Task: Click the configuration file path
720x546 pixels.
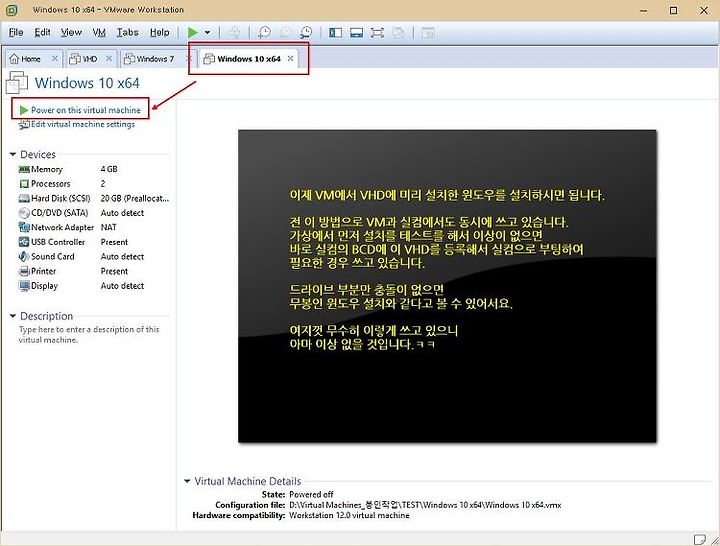Action: pos(425,505)
